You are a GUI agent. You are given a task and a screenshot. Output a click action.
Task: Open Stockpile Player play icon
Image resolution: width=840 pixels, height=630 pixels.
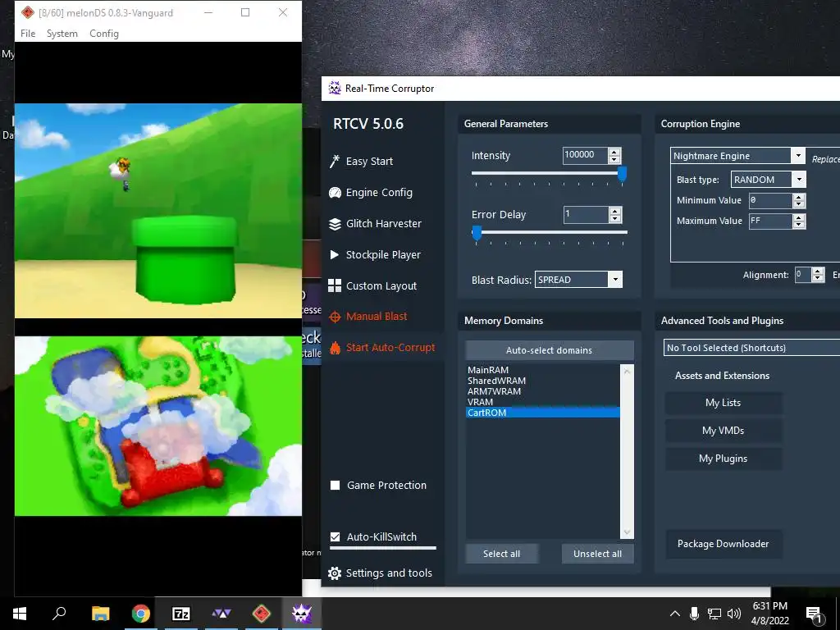(335, 254)
